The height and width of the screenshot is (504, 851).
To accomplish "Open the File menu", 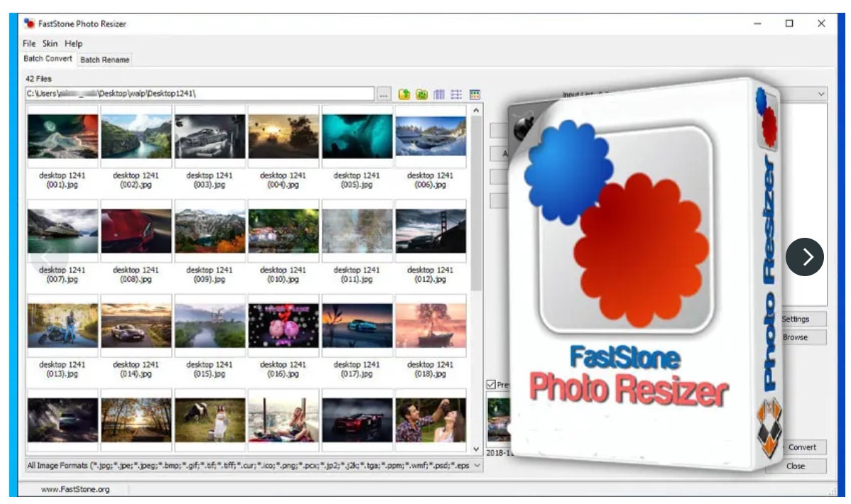I will click(x=28, y=43).
